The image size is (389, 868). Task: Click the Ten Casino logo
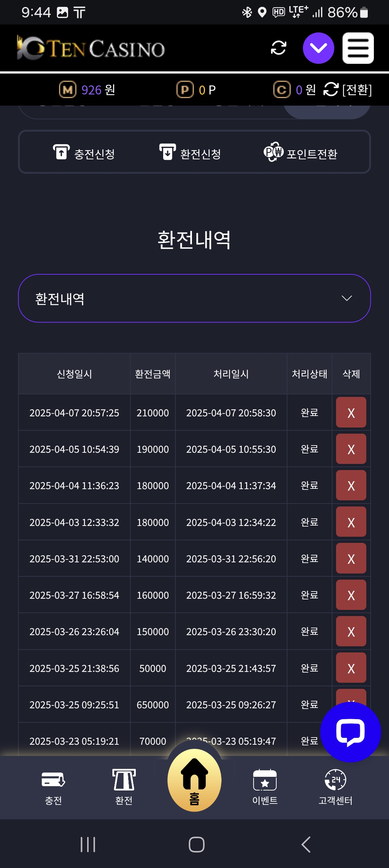91,48
